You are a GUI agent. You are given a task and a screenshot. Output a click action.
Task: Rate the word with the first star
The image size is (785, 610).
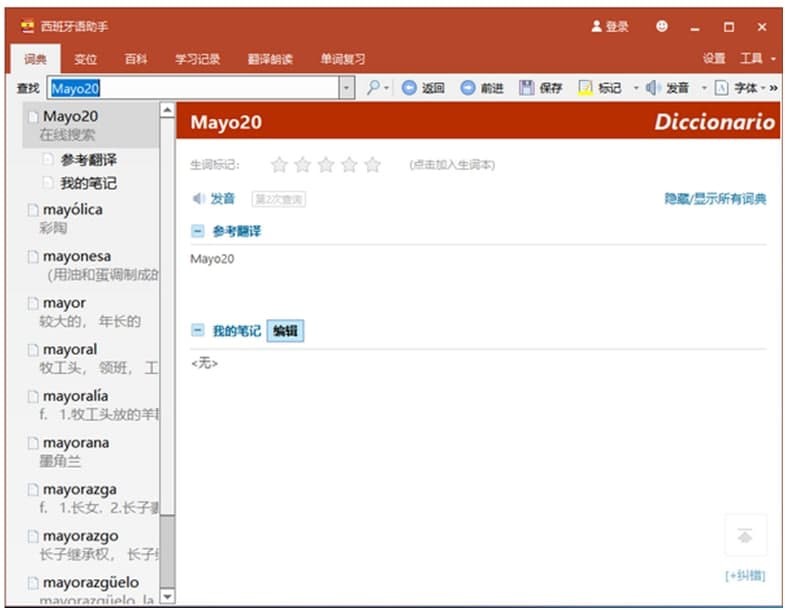[279, 165]
